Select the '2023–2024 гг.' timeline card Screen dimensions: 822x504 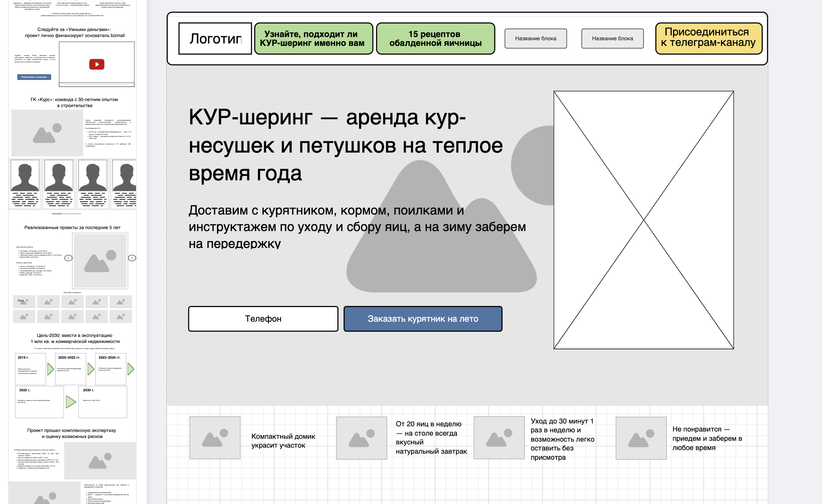[111, 369]
